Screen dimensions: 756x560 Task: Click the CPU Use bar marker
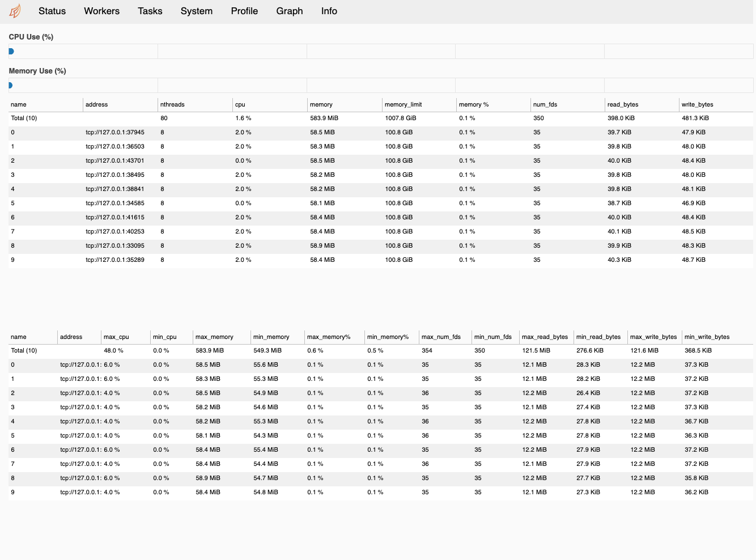tap(11, 51)
